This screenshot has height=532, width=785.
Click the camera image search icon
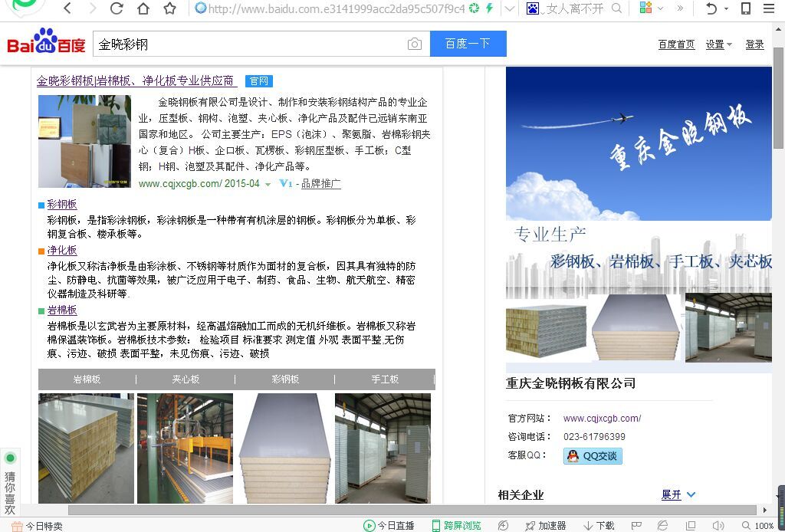click(415, 44)
